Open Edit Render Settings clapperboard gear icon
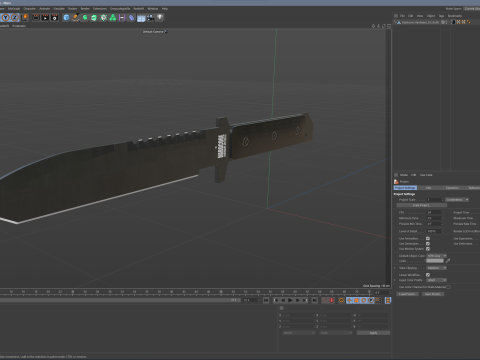 point(54,17)
